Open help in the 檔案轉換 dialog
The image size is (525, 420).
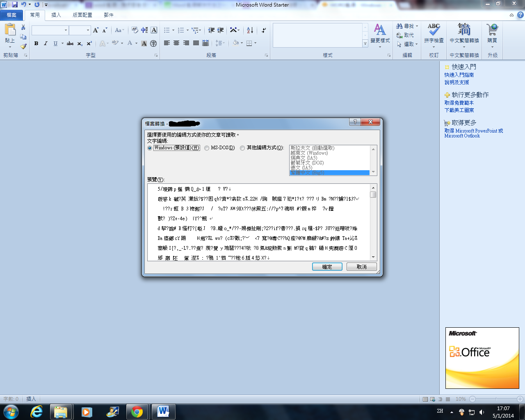(355, 122)
